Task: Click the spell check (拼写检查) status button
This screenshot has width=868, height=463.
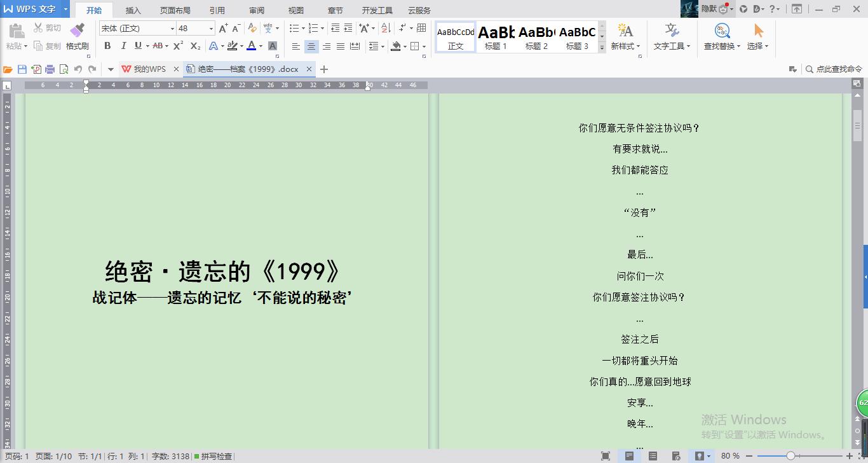Action: pos(214,456)
